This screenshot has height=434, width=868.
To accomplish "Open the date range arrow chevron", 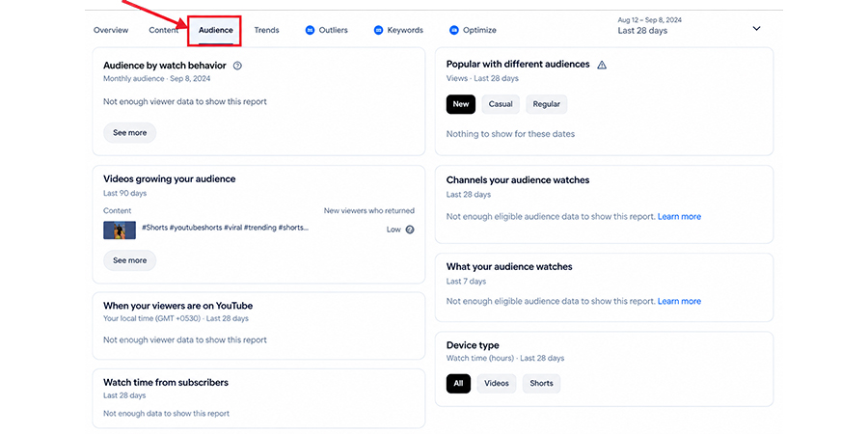I will click(756, 28).
